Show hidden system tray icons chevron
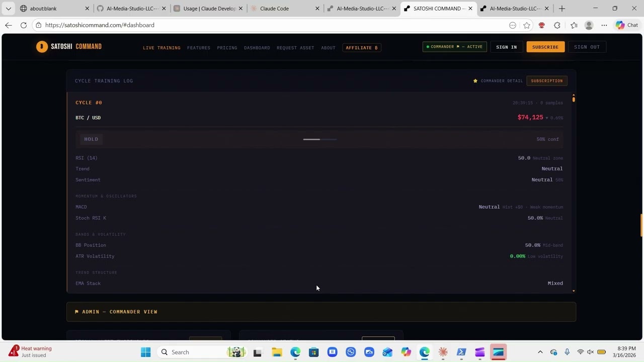 tap(540, 352)
